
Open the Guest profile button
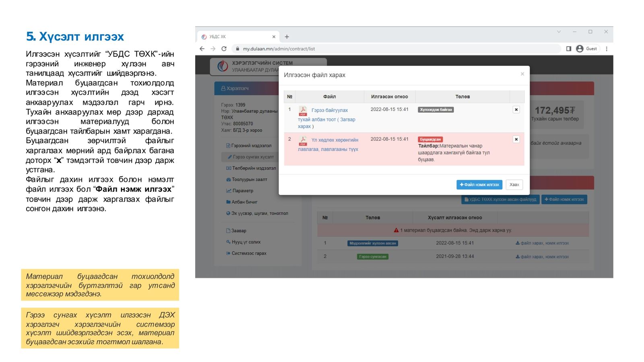coord(587,49)
